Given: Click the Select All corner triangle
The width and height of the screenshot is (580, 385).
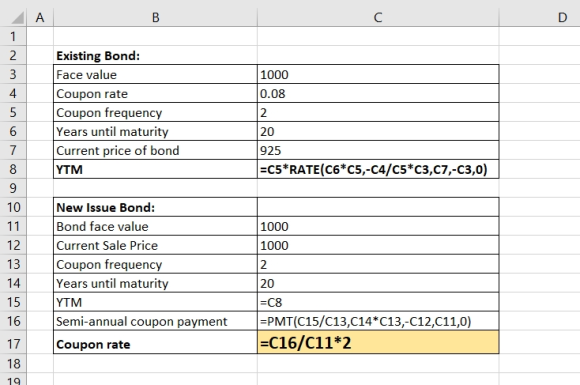Looking at the screenshot, I should click(x=17, y=17).
